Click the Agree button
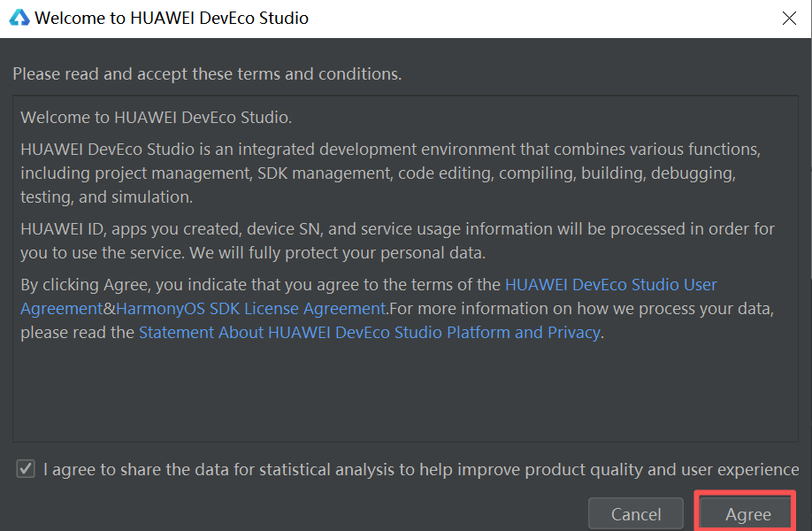812x531 pixels. tap(747, 513)
